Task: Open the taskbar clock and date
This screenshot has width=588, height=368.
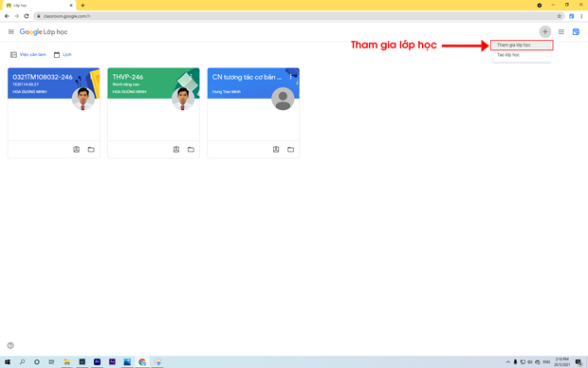Action: (x=561, y=362)
